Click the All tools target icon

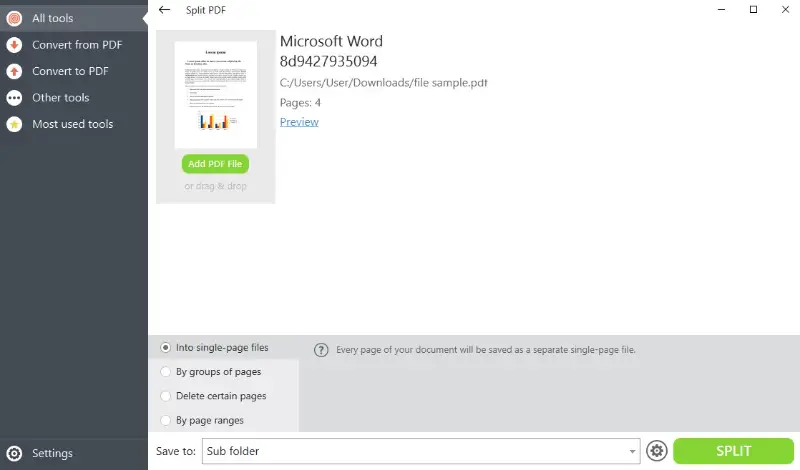tap(14, 18)
